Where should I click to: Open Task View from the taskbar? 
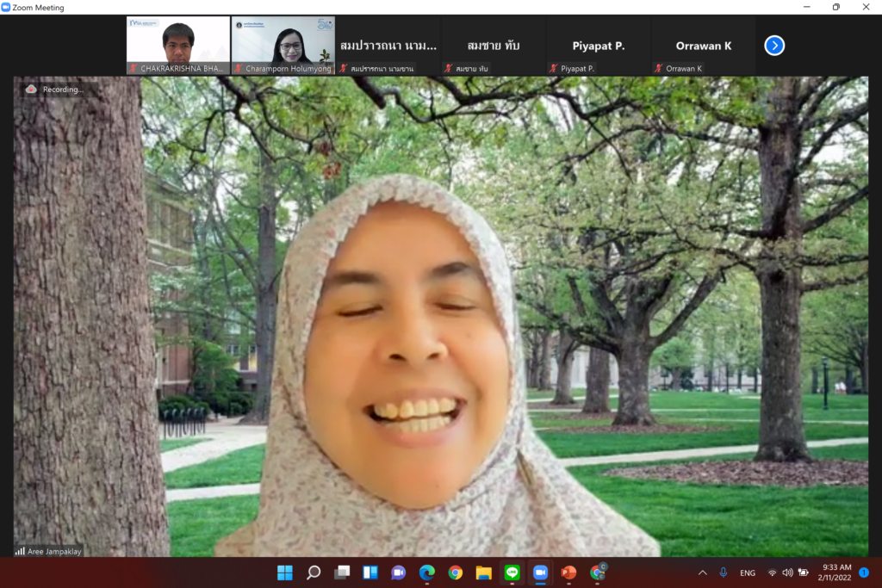[x=342, y=573]
